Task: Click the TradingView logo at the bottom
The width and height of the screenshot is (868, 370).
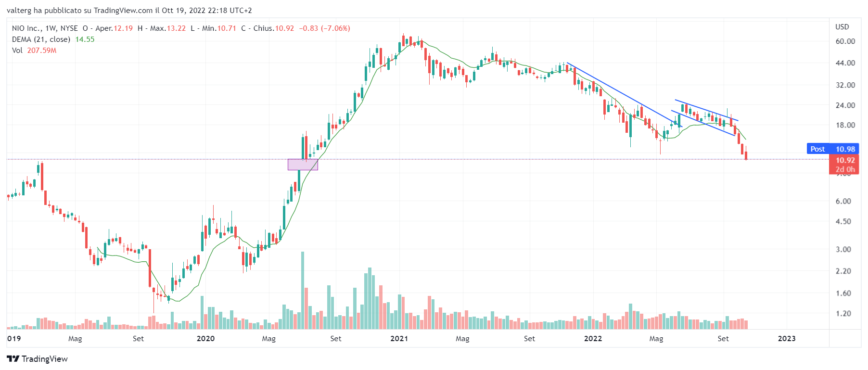Action: point(37,359)
